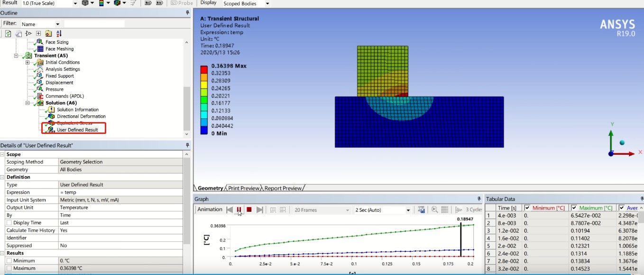Viewport: 644px width, 275px height.
Task: Check the Minimum parameter box under Results
Action: pyautogui.click(x=9, y=261)
